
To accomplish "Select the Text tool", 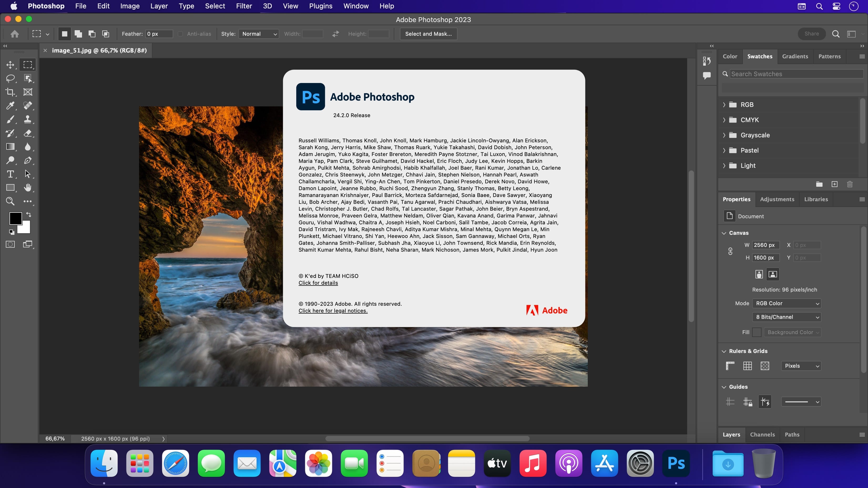I will point(10,174).
